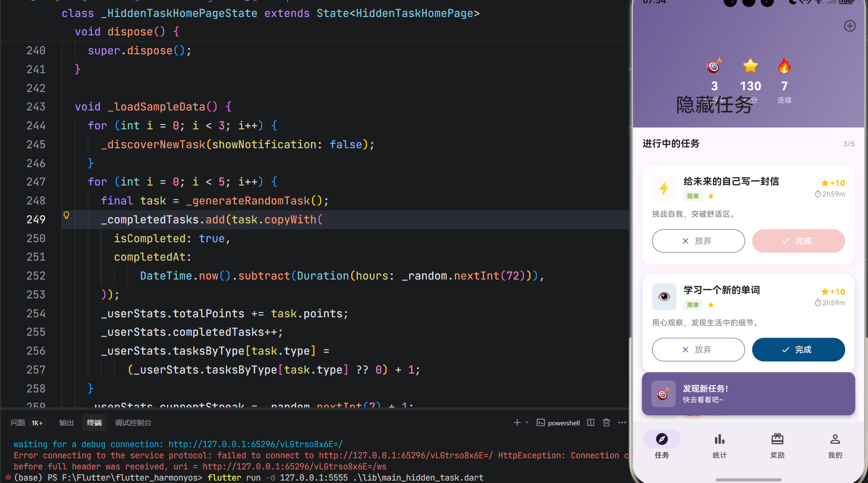Click the add task plus icon in phone header
Screen dimensions: 868x483
click(x=850, y=26)
